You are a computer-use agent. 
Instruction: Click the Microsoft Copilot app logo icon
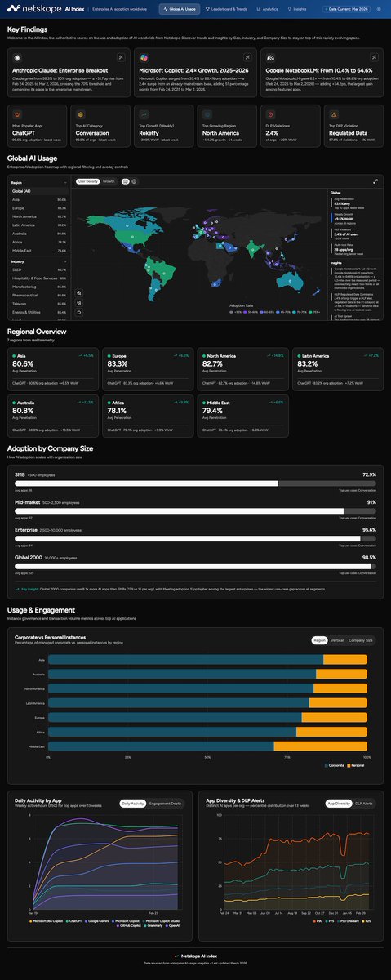pos(144,58)
